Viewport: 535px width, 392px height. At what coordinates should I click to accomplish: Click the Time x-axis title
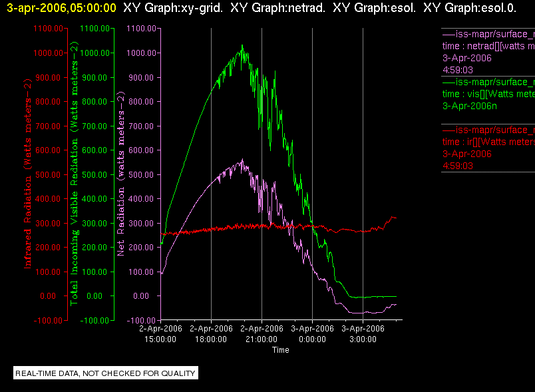click(280, 350)
